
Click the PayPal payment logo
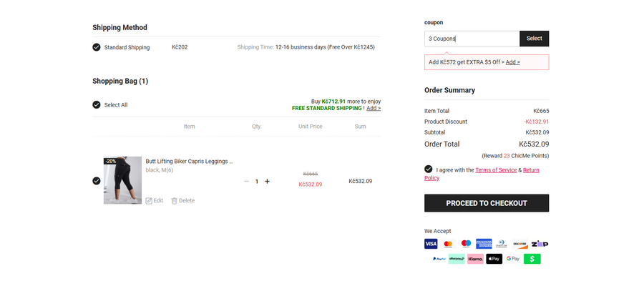pos(439,259)
